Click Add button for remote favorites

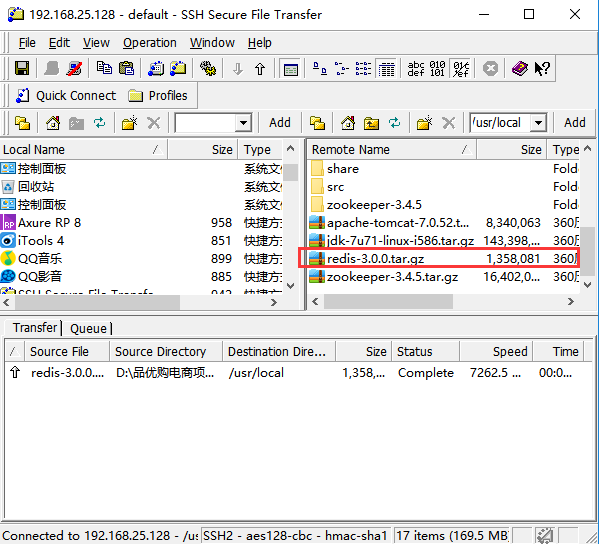575,123
